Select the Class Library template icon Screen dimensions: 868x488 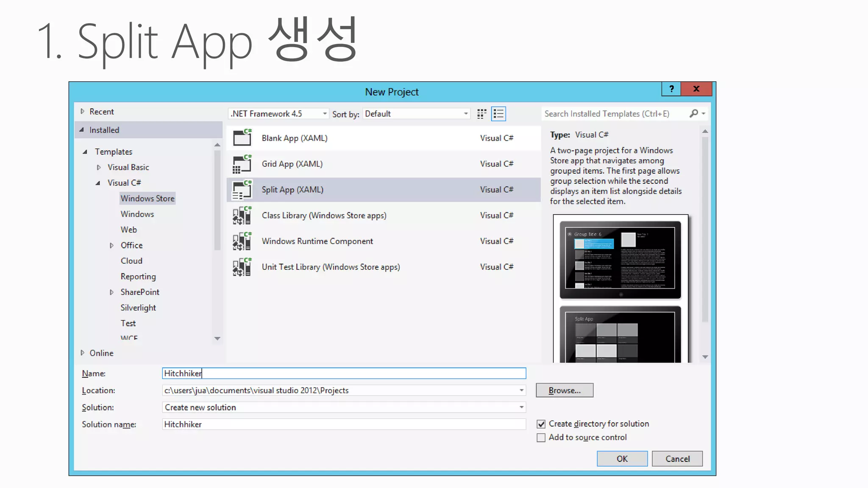coord(242,216)
